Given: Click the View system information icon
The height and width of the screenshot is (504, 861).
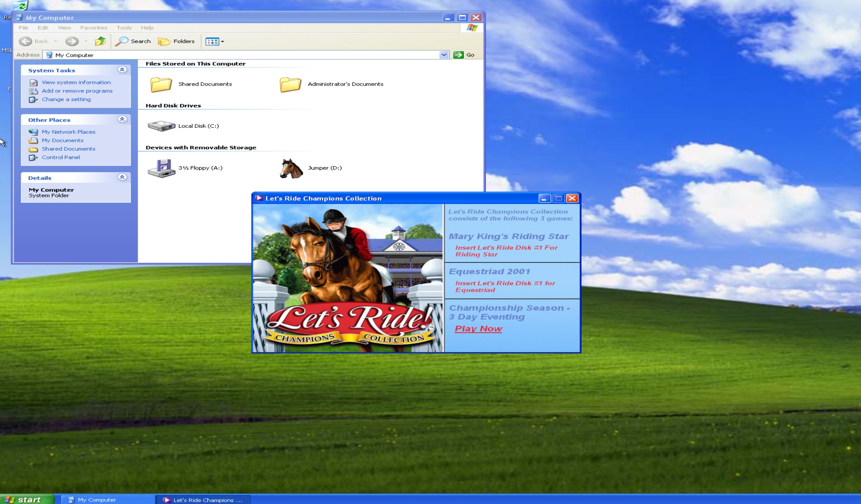Looking at the screenshot, I should pos(33,82).
